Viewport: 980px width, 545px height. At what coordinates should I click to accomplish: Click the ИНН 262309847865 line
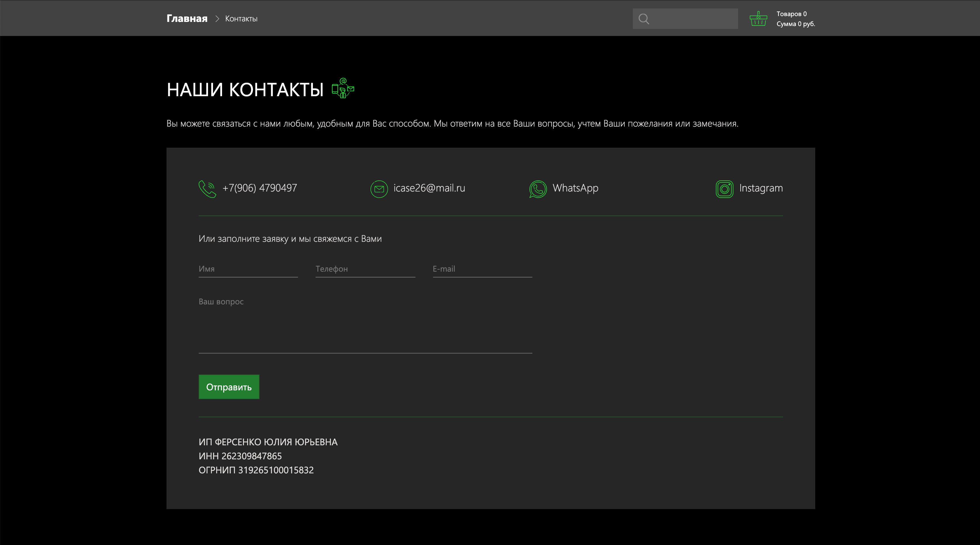240,456
